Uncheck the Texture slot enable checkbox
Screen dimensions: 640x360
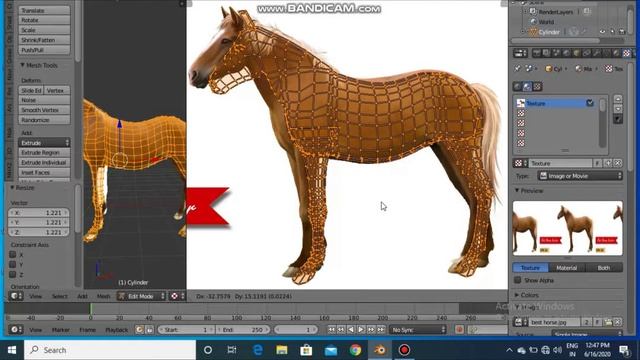pyautogui.click(x=590, y=103)
